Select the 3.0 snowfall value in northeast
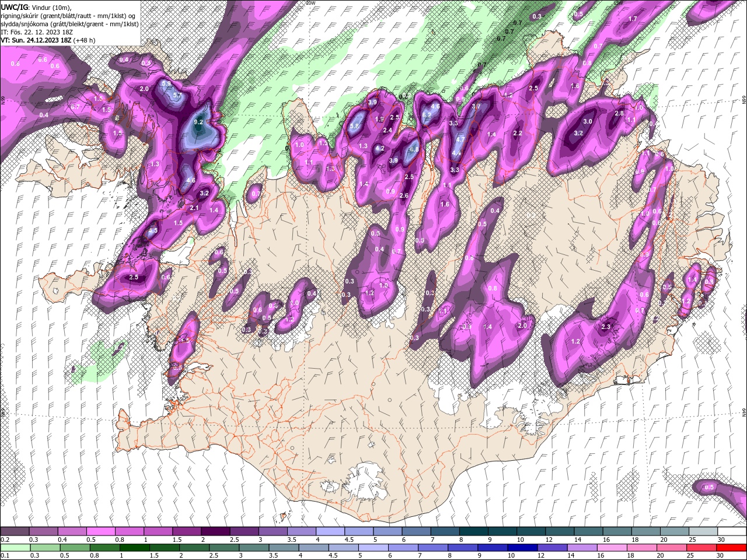The image size is (747, 560). 588,121
